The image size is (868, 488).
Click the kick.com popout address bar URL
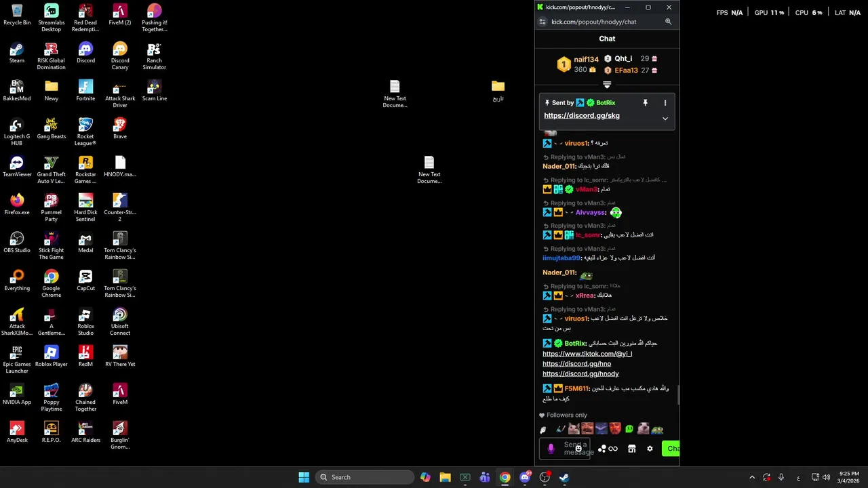pyautogui.click(x=594, y=22)
